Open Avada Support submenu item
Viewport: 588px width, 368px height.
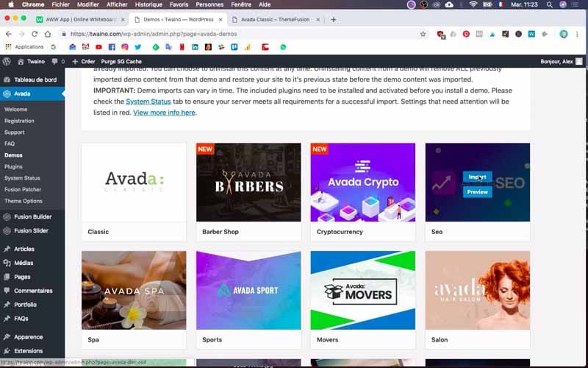(14, 132)
